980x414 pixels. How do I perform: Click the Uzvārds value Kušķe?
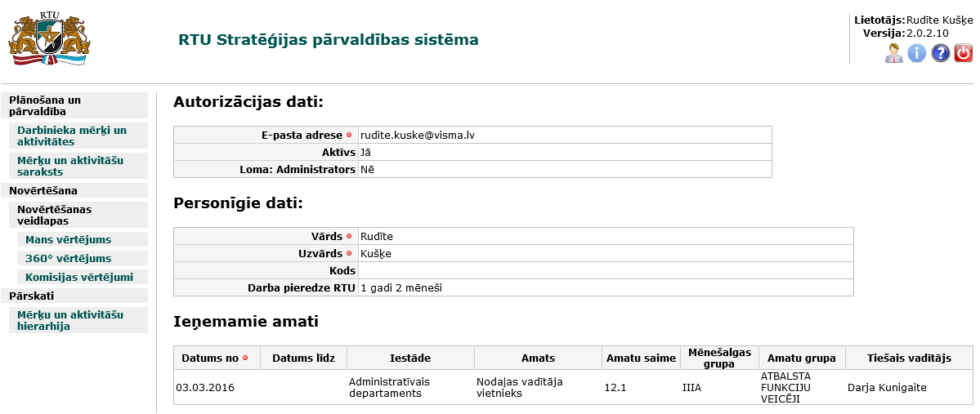point(376,253)
